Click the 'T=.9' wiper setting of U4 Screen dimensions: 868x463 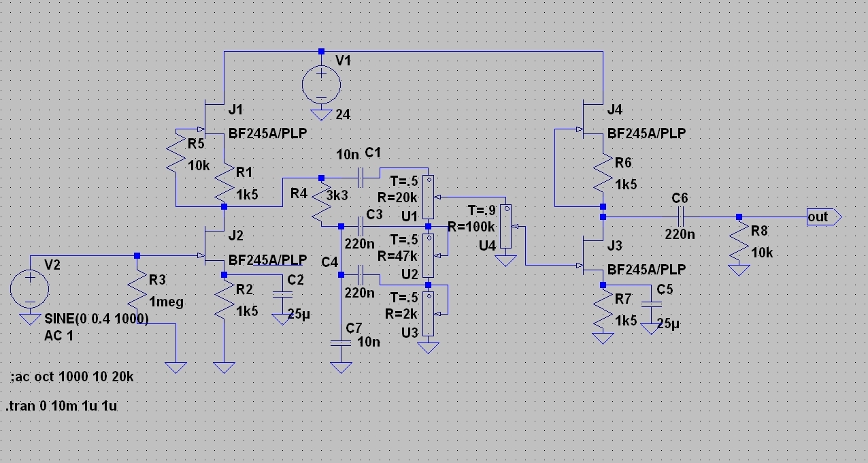(483, 210)
